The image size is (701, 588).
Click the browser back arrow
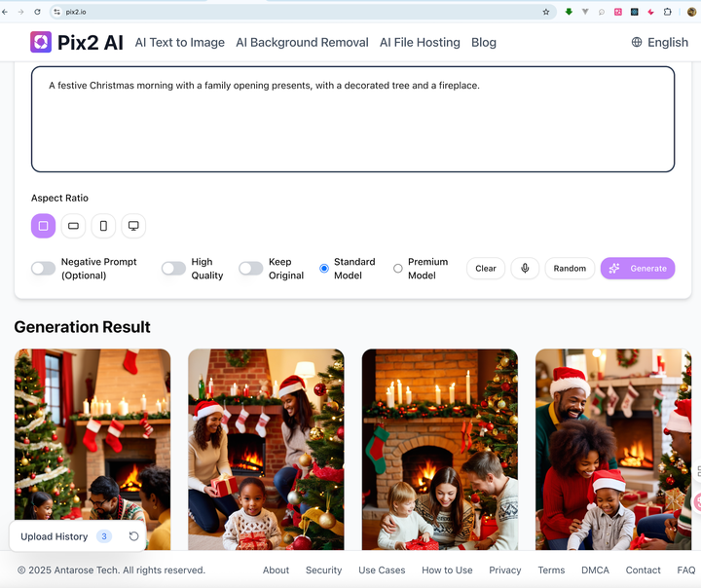[x=5, y=12]
